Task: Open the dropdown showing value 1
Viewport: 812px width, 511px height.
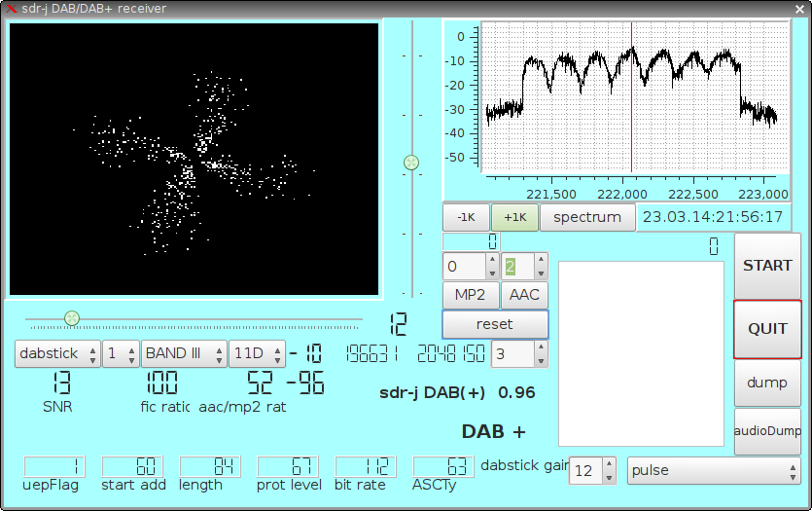Action: click(x=122, y=354)
